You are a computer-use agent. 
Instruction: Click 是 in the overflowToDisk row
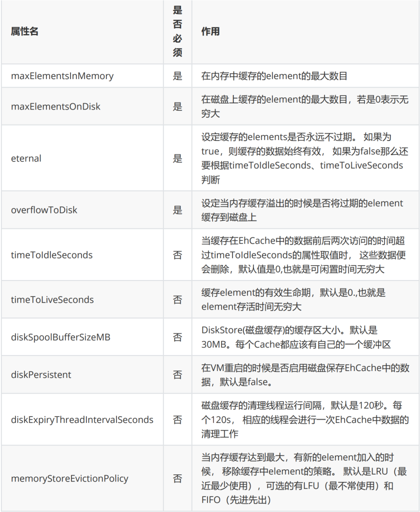pyautogui.click(x=177, y=210)
